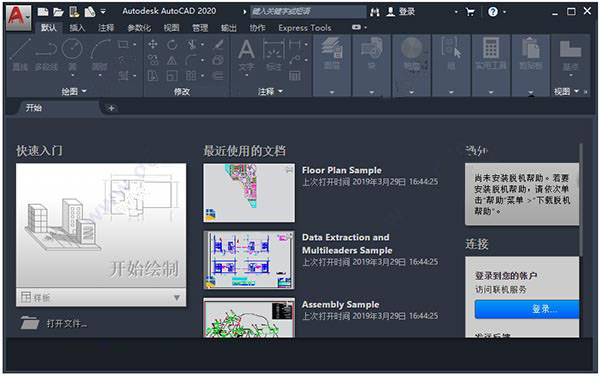
Task: Expand the login (登录) account dropdown arrow
Action: tap(456, 12)
